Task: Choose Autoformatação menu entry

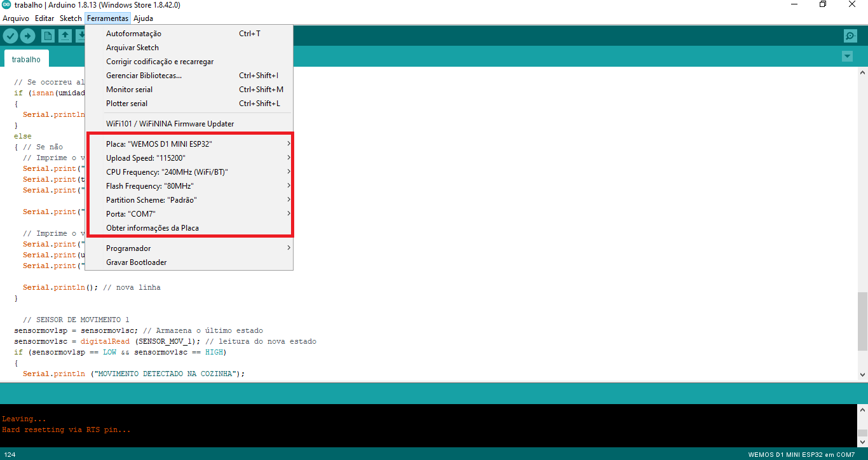Action: tap(189, 34)
